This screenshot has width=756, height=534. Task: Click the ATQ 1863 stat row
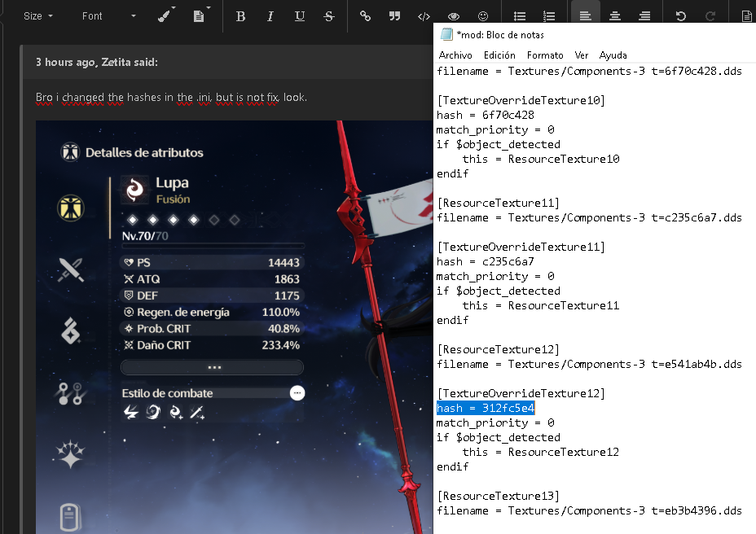[212, 279]
